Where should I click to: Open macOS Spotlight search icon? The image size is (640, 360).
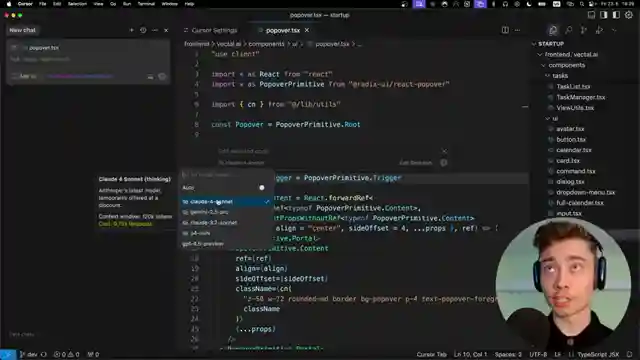[582, 4]
